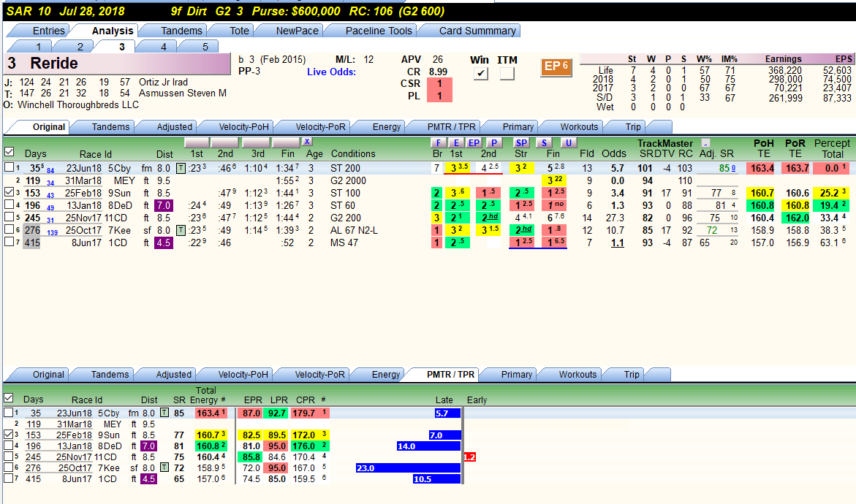
Task: Check the 13Jan18 8DeD row in the upper table
Action: tap(9, 205)
